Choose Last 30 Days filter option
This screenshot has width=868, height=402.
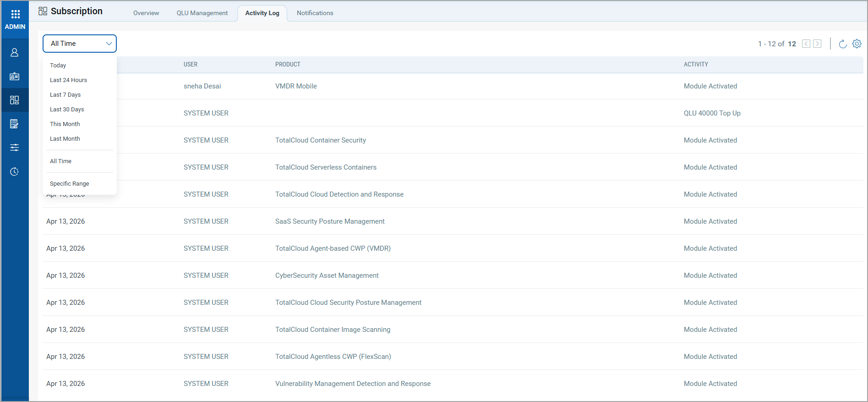67,110
